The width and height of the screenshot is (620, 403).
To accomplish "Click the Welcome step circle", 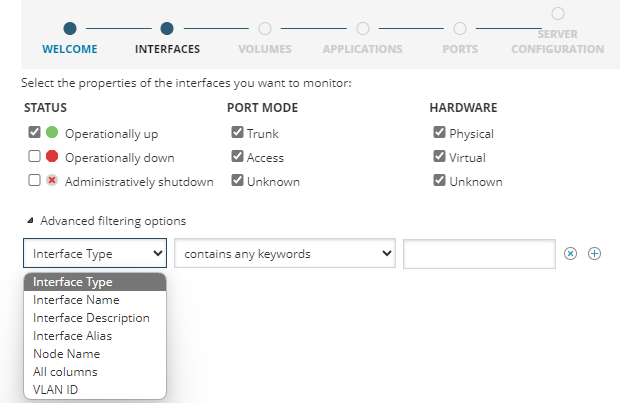I will (69, 29).
